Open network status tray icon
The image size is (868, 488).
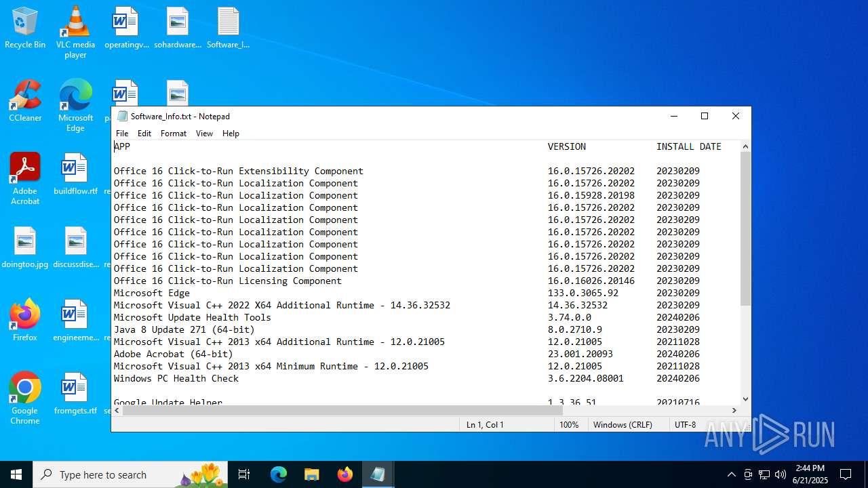tap(764, 474)
